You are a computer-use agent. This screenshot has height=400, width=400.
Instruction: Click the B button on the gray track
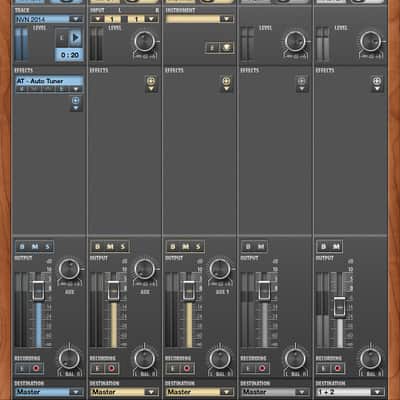pos(248,247)
